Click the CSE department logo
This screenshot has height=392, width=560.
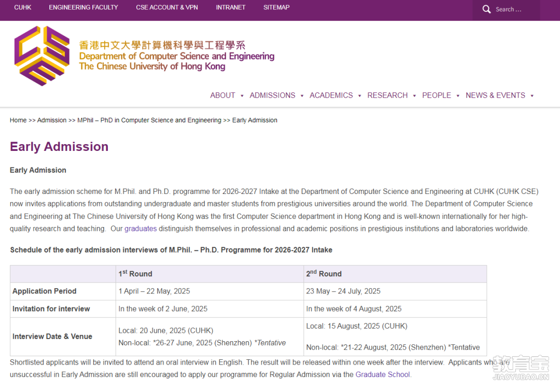coord(42,55)
